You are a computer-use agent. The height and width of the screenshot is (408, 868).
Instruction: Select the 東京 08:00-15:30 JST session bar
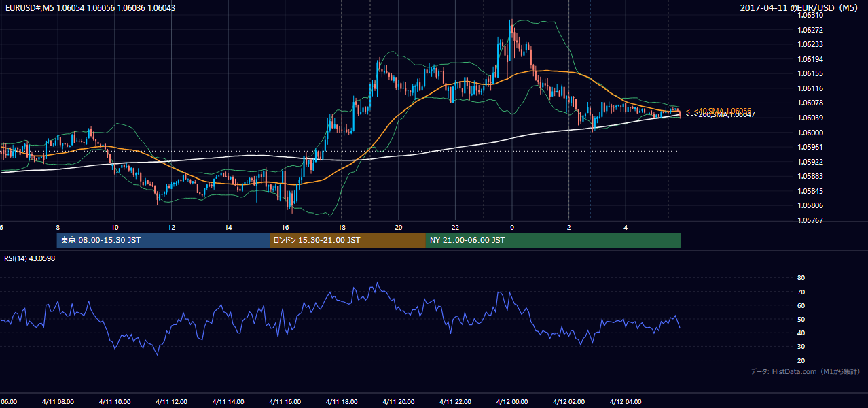tap(163, 240)
